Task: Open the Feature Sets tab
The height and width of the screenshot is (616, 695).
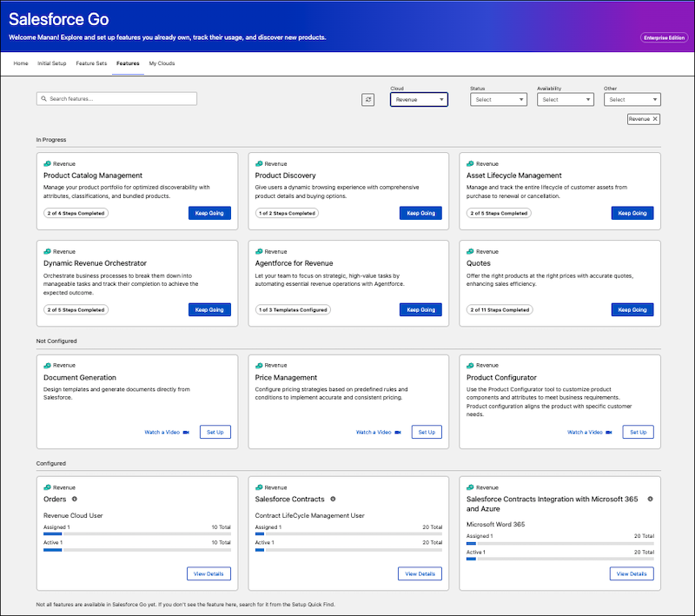Action: 91,63
